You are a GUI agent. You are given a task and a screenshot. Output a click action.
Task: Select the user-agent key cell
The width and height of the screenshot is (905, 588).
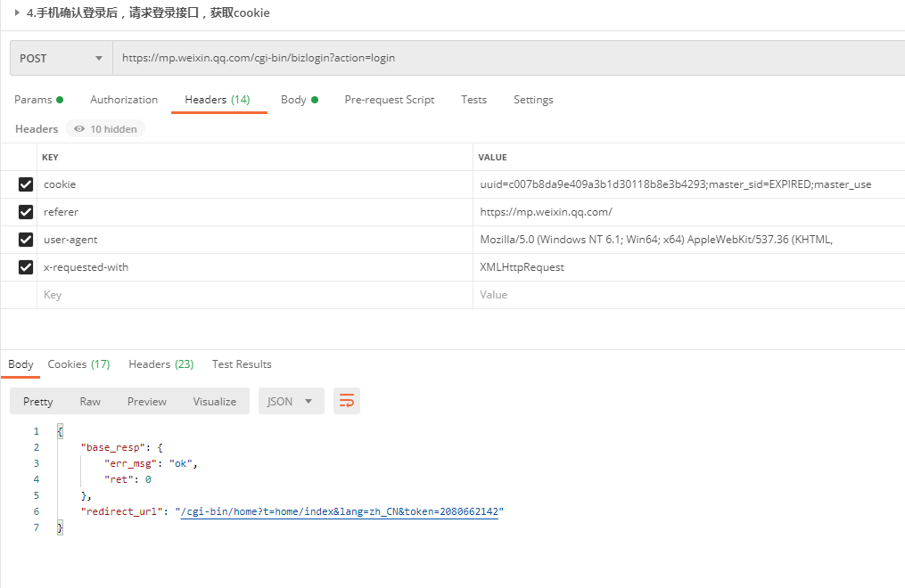tap(255, 240)
